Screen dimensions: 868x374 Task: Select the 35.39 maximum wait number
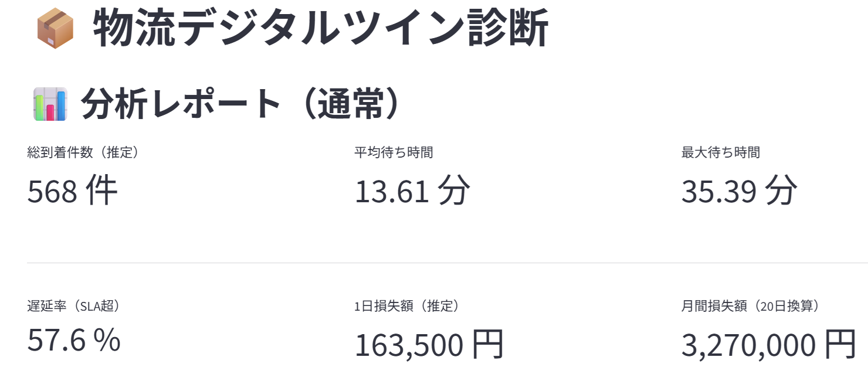719,192
